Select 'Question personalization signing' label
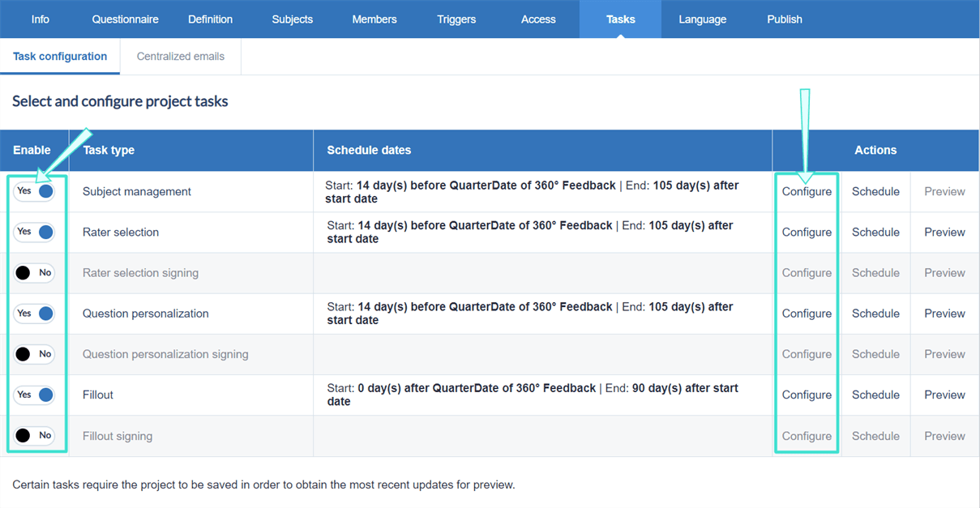 (165, 354)
